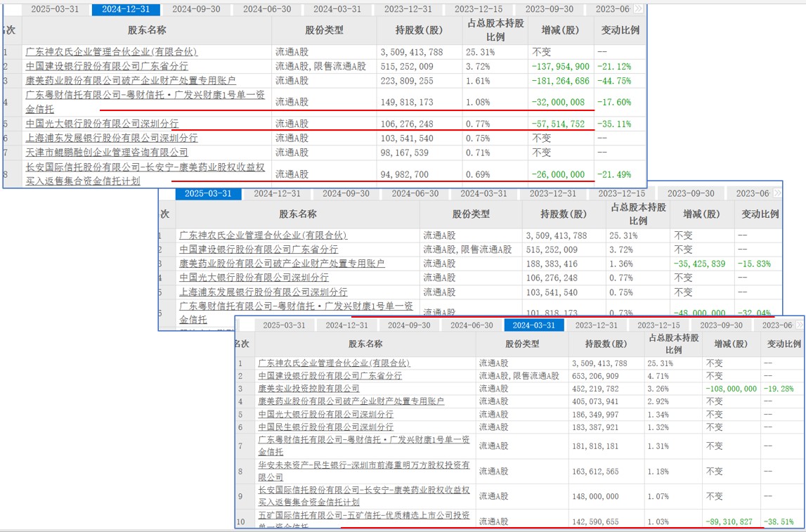Image resolution: width=806 pixels, height=532 pixels.
Task: Open 康美药业破产企业财产处置专用账户 link in the bottom table
Action: tap(351, 401)
